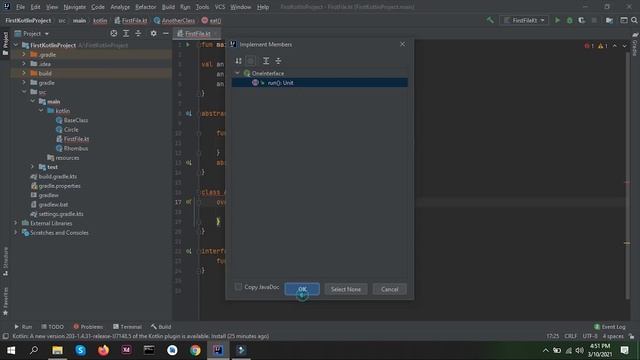Expand the .gradle folder
Viewport: 640px width, 360px height.
(x=24, y=54)
